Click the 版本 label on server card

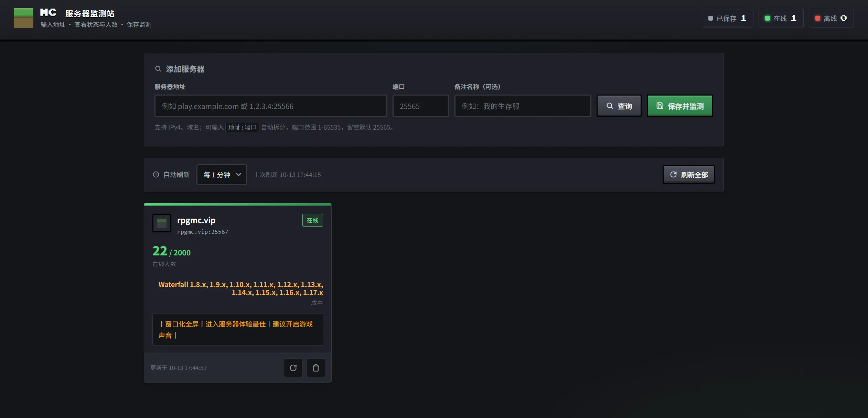[x=317, y=302]
